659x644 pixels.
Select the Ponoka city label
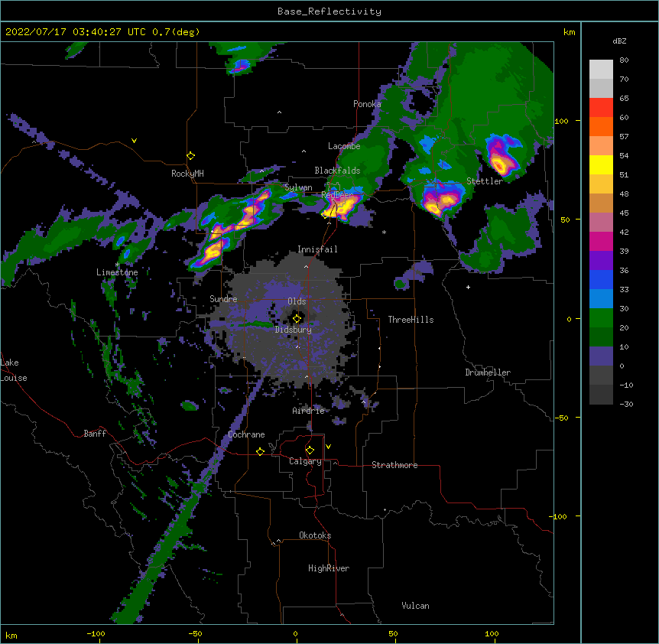(367, 104)
